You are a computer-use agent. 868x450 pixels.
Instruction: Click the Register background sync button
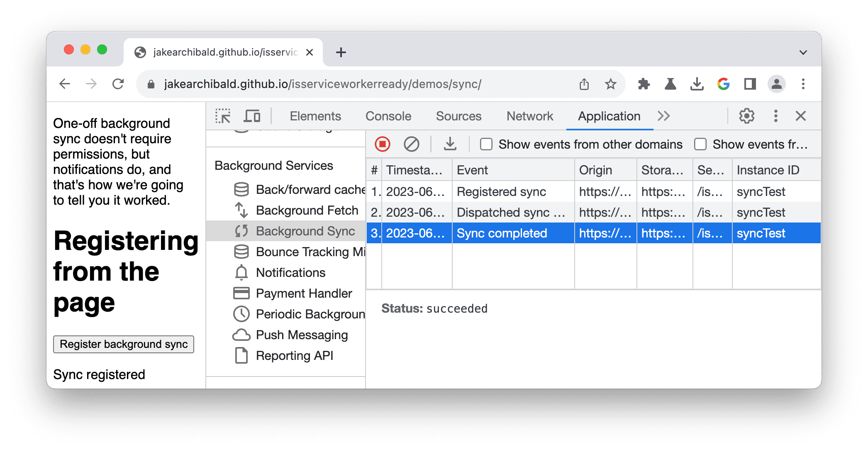click(124, 344)
